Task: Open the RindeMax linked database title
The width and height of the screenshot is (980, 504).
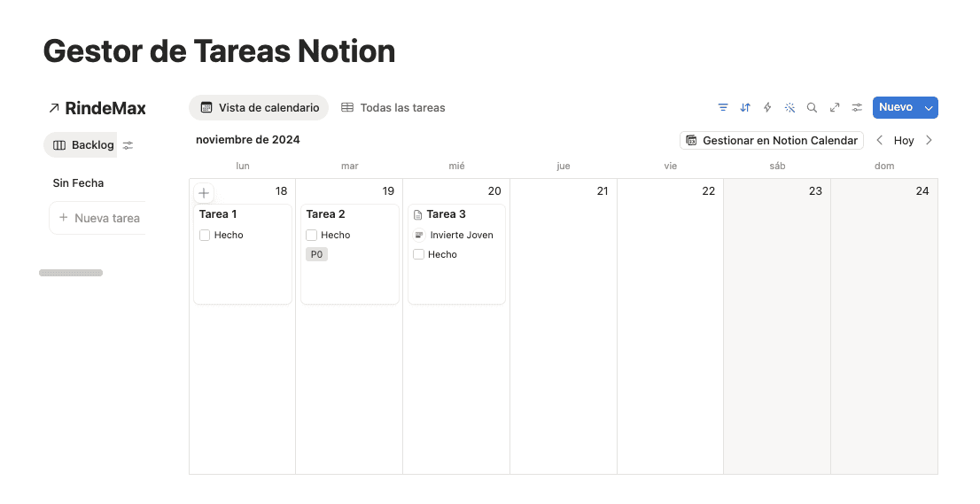Action: 105,108
